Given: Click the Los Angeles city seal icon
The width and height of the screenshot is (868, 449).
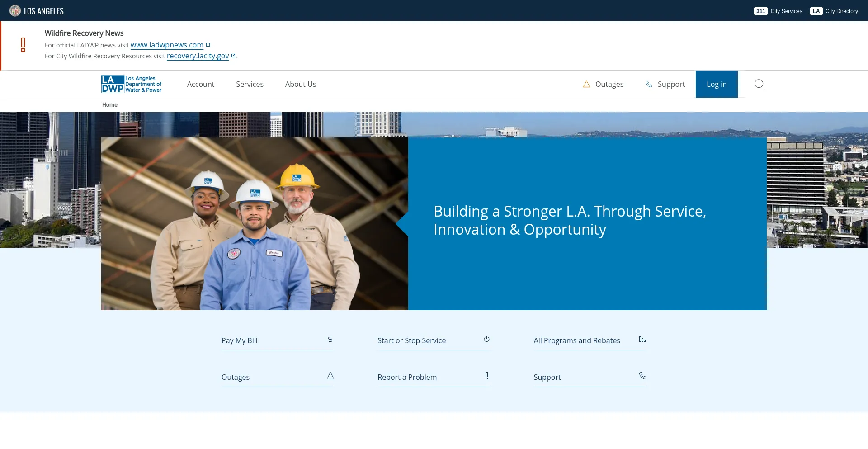Looking at the screenshot, I should pyautogui.click(x=15, y=11).
